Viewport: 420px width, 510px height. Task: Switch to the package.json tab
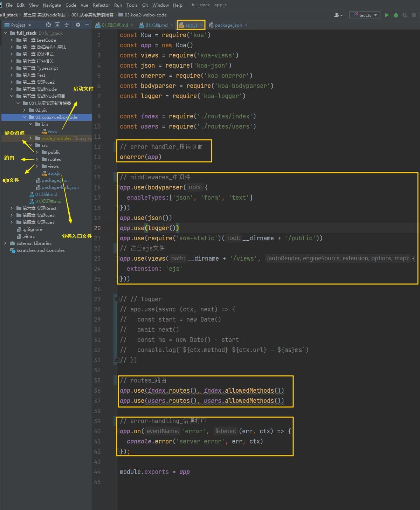[x=228, y=25]
